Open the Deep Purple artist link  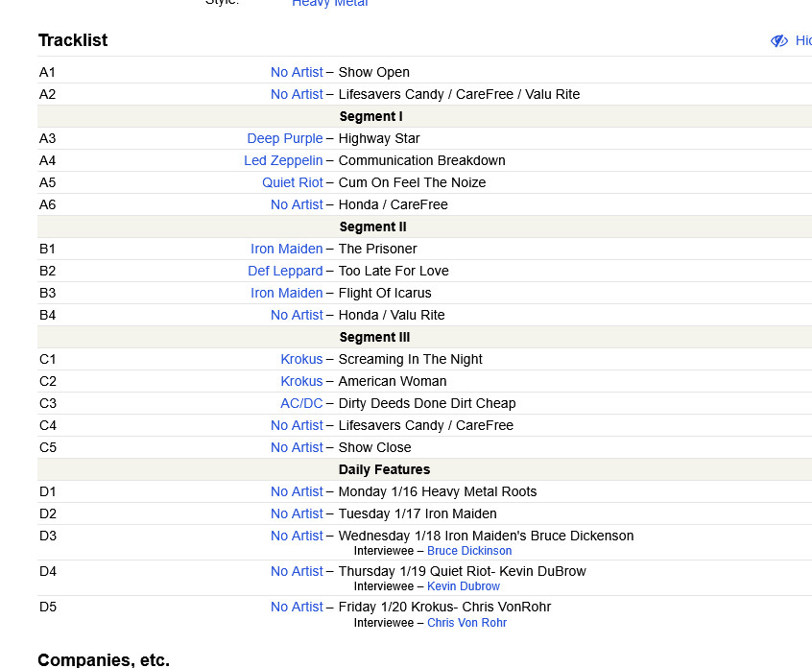[x=285, y=139]
